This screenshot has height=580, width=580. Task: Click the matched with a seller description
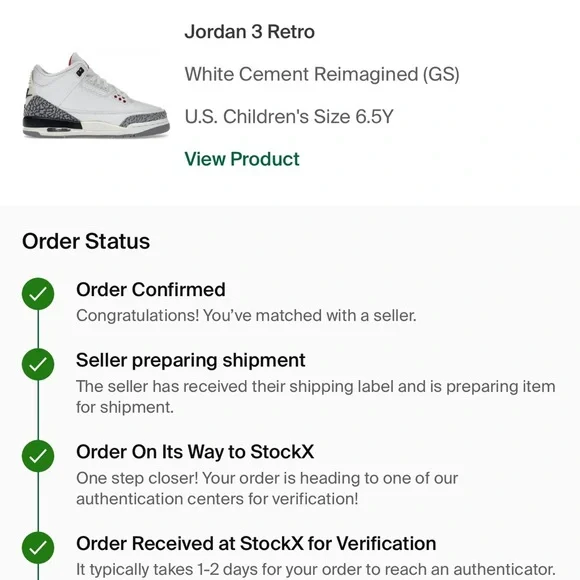tap(246, 316)
